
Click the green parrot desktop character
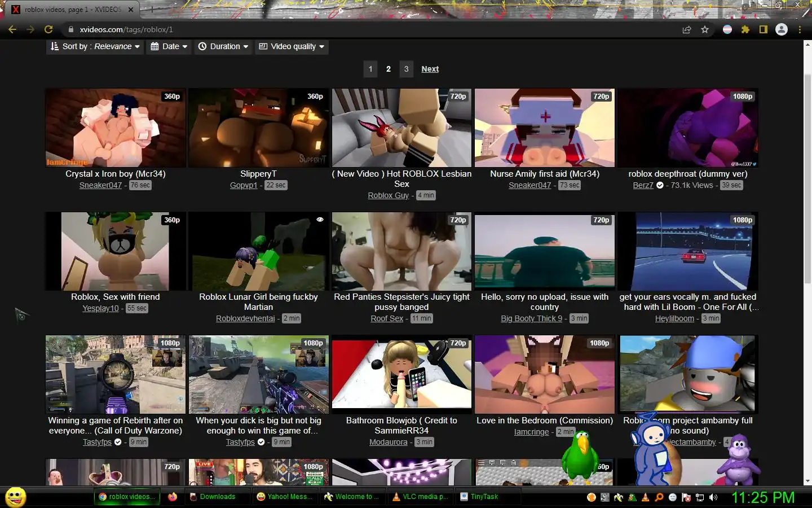580,457
